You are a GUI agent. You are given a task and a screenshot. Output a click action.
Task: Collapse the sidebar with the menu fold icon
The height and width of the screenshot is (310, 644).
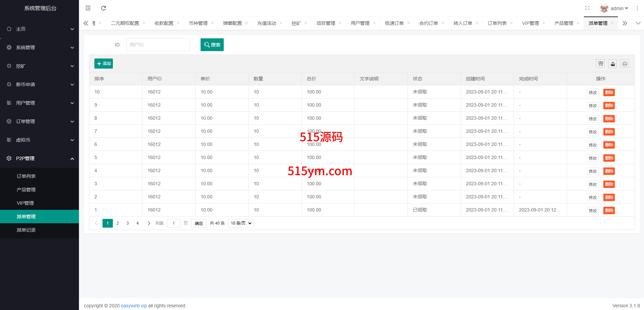pos(88,8)
